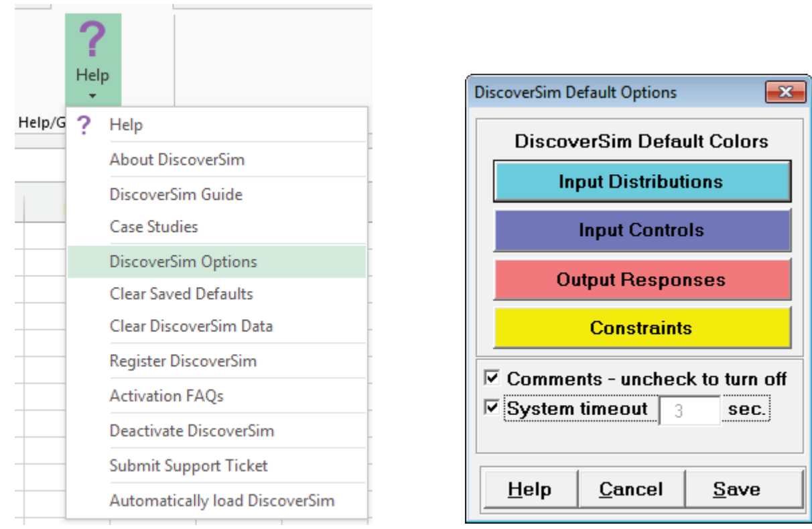Image resolution: width=812 pixels, height=529 pixels.
Task: Expand the Help ribbon dropdown arrow
Action: (93, 97)
